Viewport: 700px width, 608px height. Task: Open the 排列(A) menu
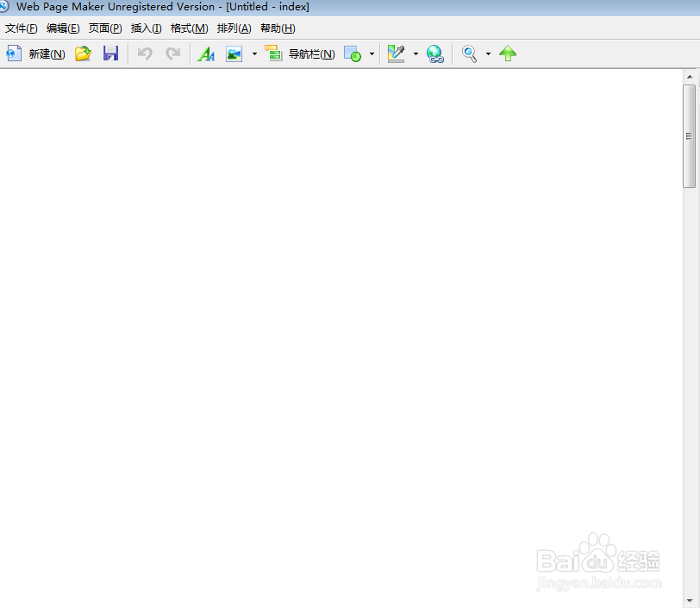click(x=234, y=28)
